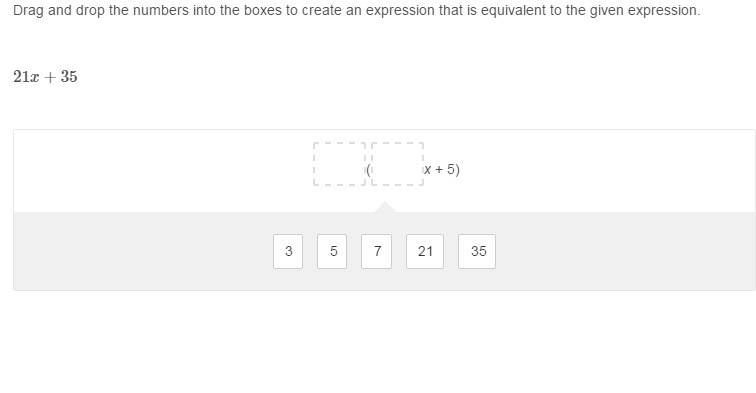The height and width of the screenshot is (393, 756).
Task: Click the drag and drop instruction sentence
Action: click(x=356, y=10)
